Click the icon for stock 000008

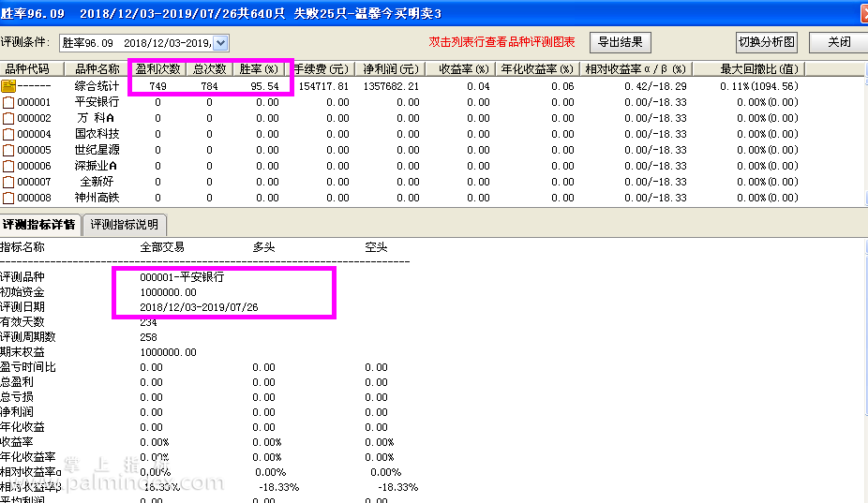8,198
